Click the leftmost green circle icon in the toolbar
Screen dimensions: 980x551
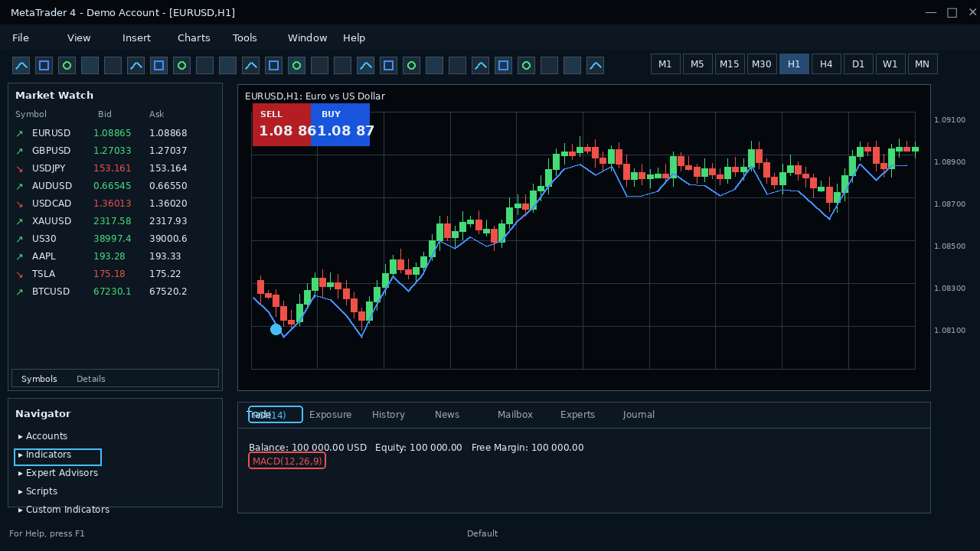pyautogui.click(x=67, y=66)
